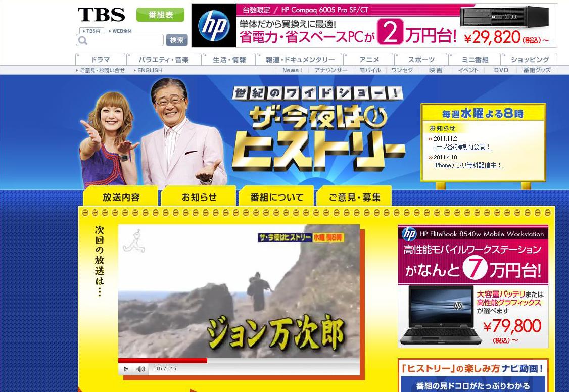569x392 pixels.
Task: Open the スポーツ menu
Action: (x=421, y=60)
